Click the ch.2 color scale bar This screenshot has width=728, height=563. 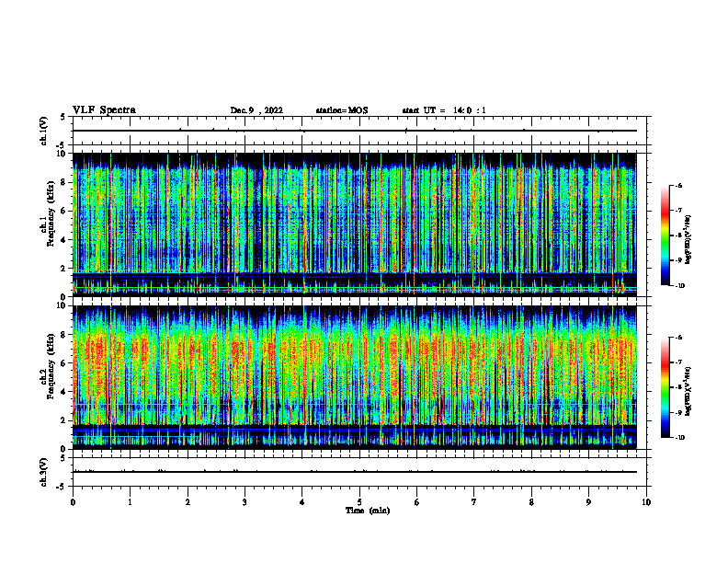click(x=665, y=387)
